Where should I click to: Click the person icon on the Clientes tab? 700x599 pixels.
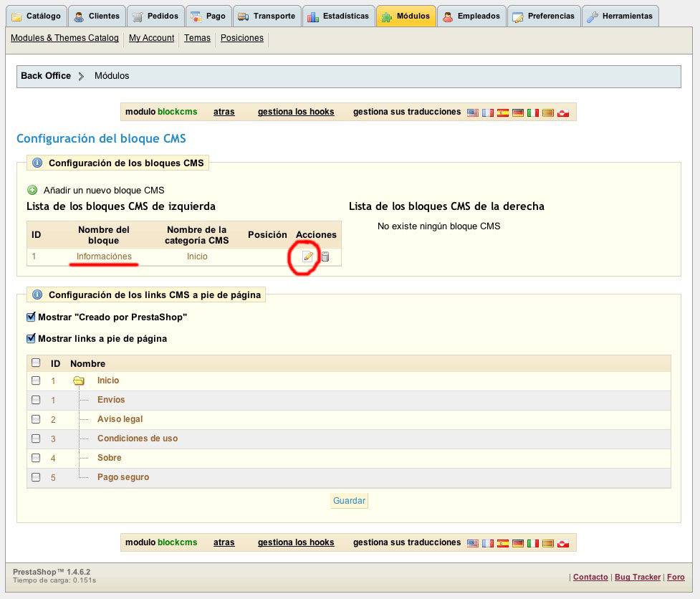[x=79, y=17]
